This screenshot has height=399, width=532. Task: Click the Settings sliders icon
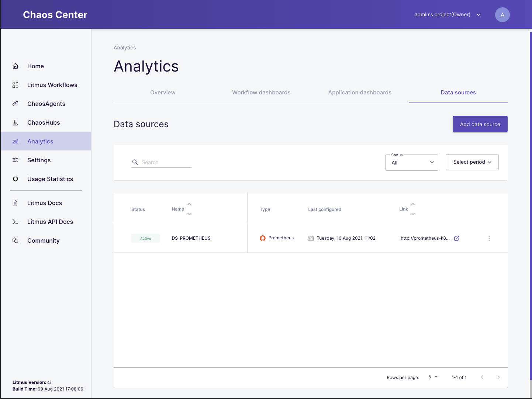[x=15, y=160]
